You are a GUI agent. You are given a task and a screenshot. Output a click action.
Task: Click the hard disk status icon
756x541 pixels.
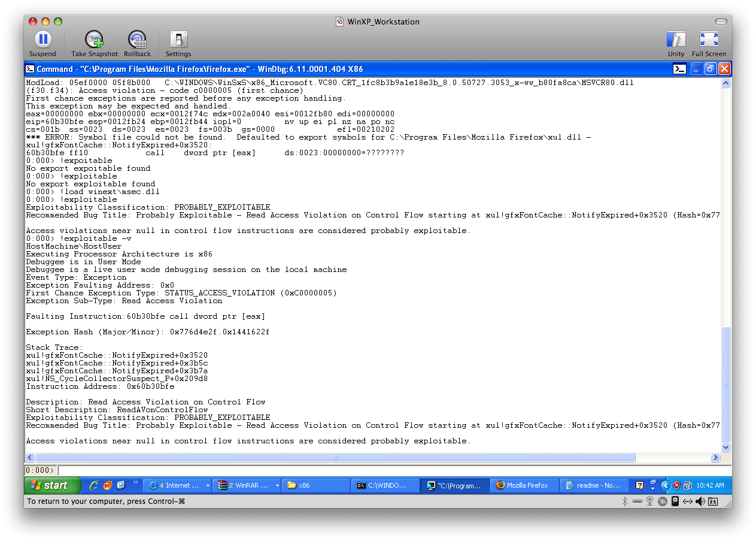click(x=675, y=501)
